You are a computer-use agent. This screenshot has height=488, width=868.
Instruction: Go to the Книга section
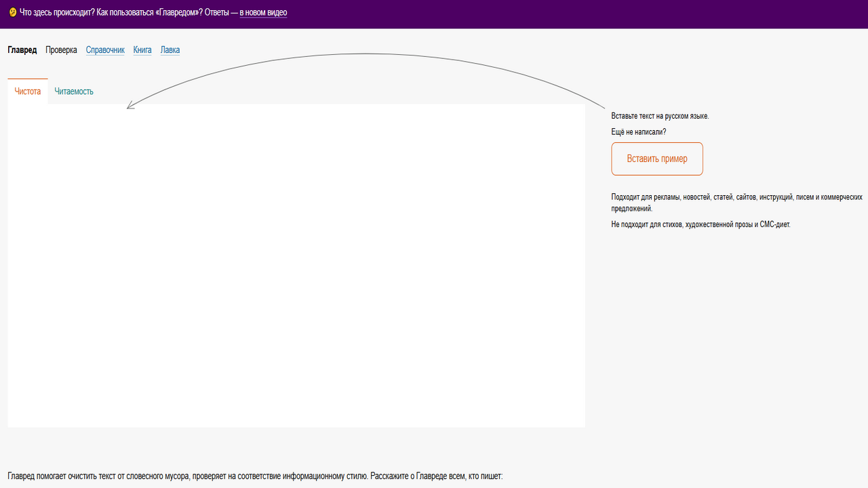click(142, 50)
